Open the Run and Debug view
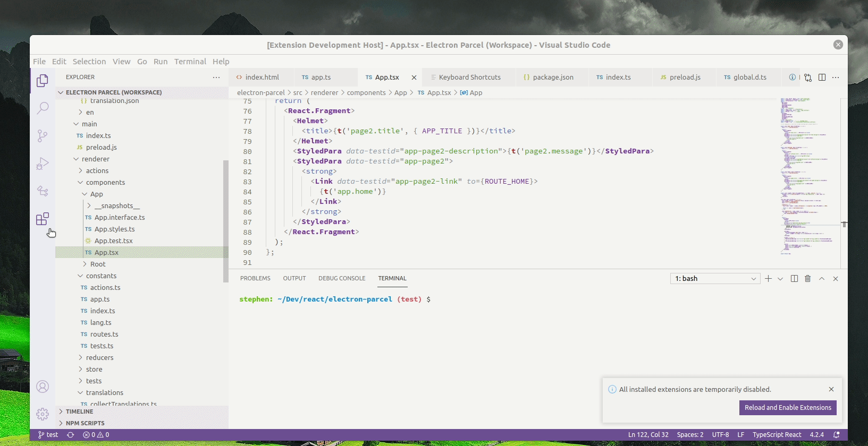868x446 pixels. (43, 164)
